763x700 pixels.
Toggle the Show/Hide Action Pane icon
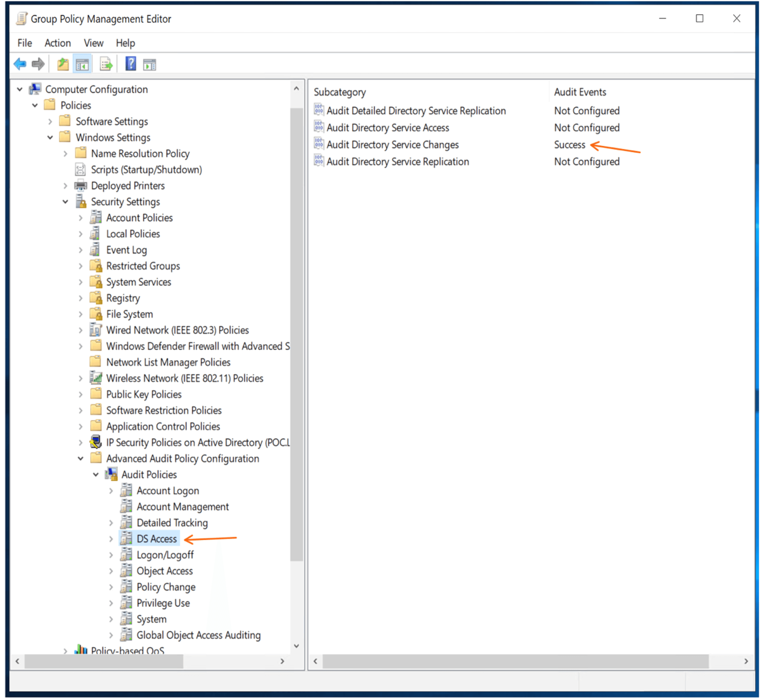click(150, 65)
